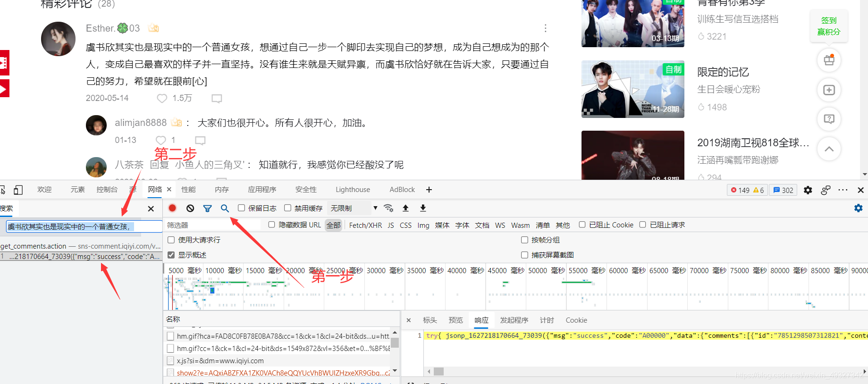
Task: Open the network search magnifier
Action: (x=225, y=208)
